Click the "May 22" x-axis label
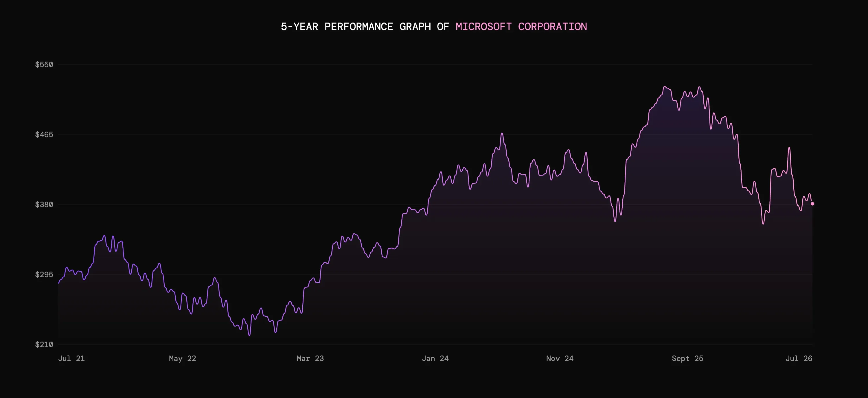868x398 pixels. [182, 358]
